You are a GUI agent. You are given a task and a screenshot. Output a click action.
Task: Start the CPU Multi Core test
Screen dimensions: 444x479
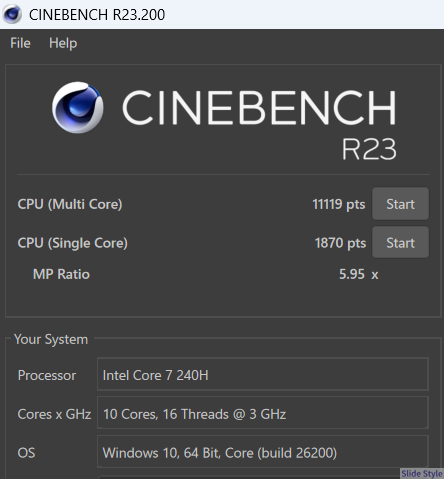pyautogui.click(x=400, y=204)
